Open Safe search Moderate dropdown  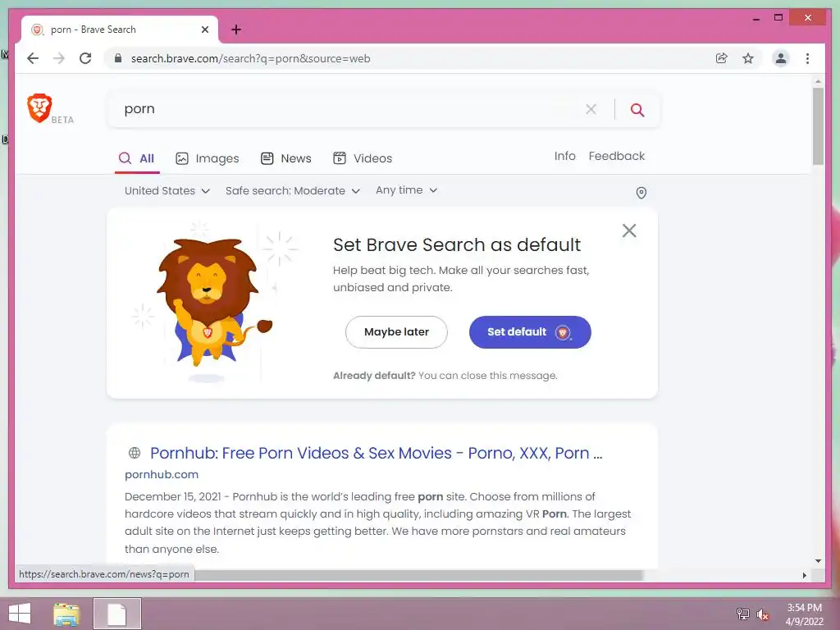coord(293,190)
